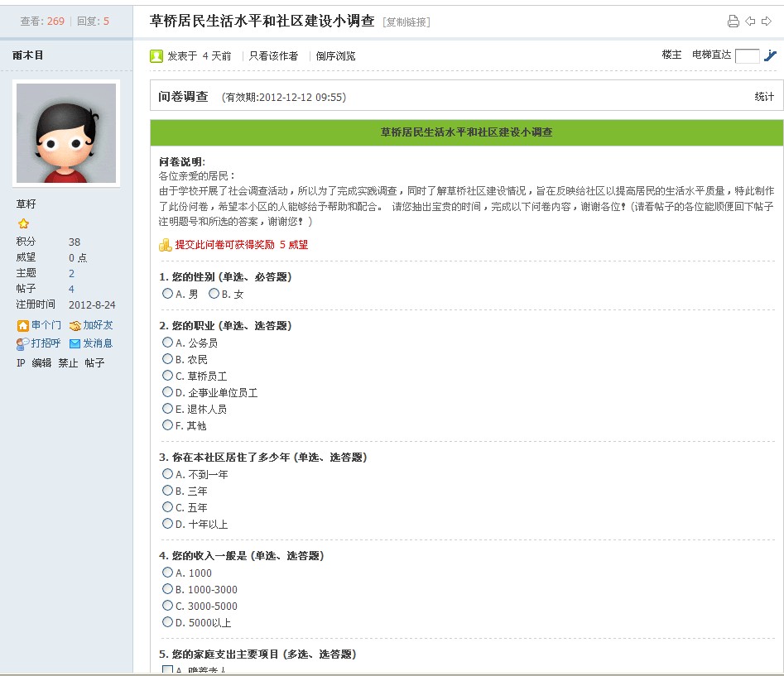Image resolution: width=784 pixels, height=676 pixels.
Task: Click the handshake icon next to 加好友
Action: 75,326
